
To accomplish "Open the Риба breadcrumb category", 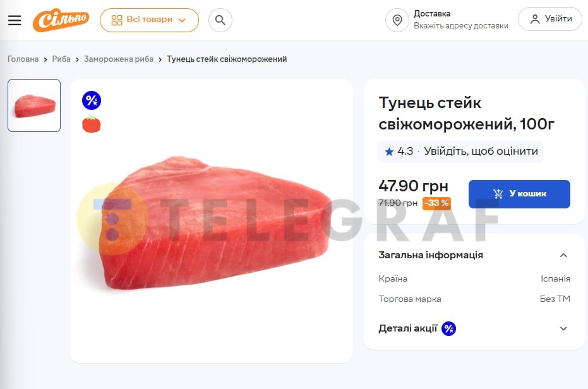I will click(x=61, y=59).
